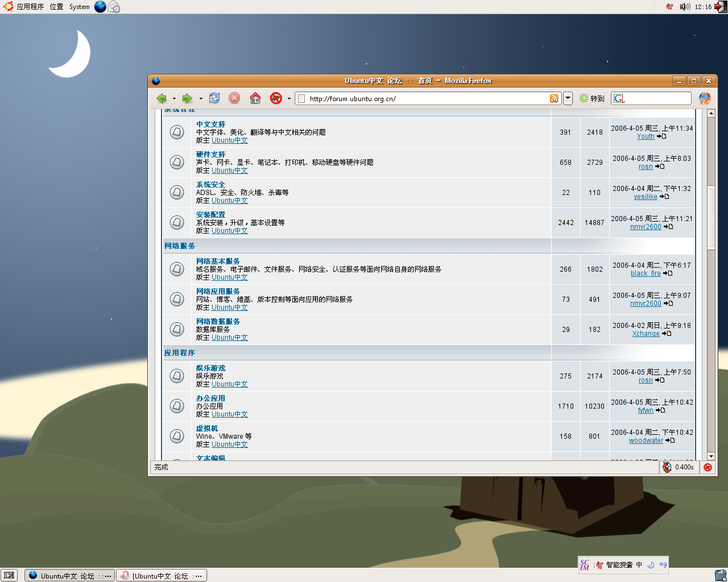
Task: Switch to Ubuntu中文 论坛 taskbar window
Action: click(70, 576)
